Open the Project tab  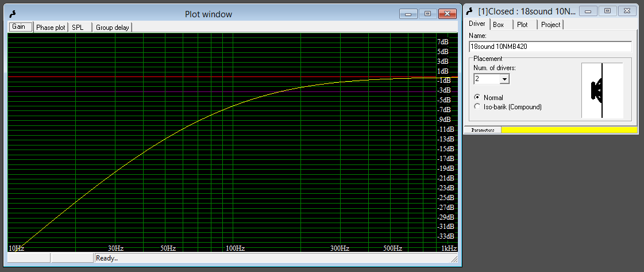click(550, 24)
